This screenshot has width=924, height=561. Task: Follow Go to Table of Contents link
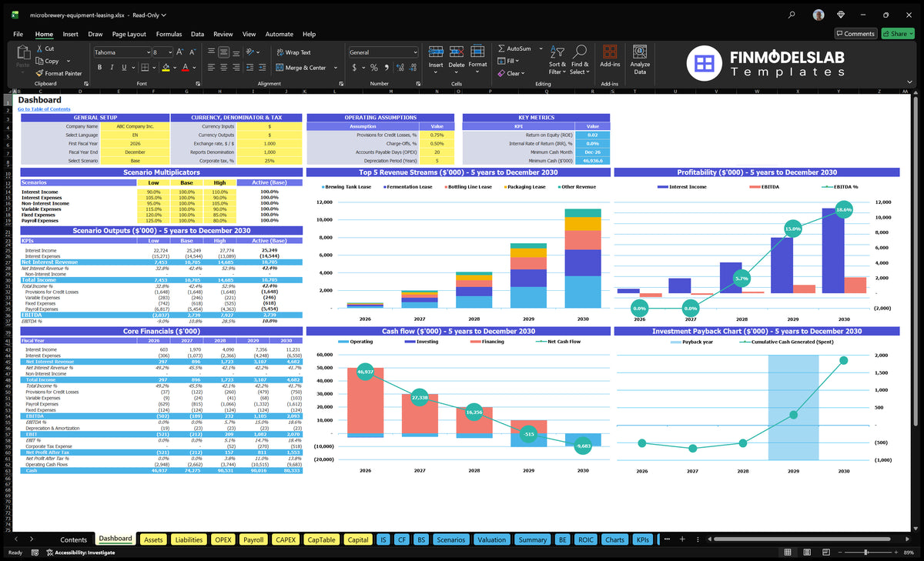pyautogui.click(x=44, y=109)
